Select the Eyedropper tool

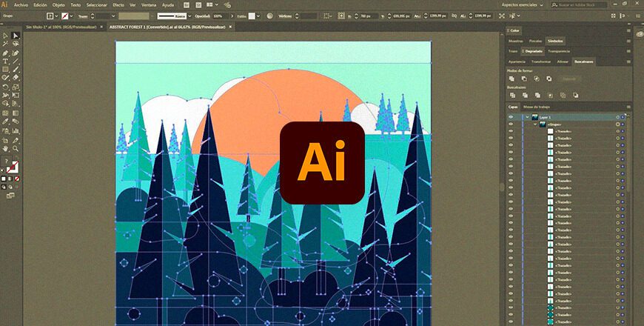tap(5, 122)
